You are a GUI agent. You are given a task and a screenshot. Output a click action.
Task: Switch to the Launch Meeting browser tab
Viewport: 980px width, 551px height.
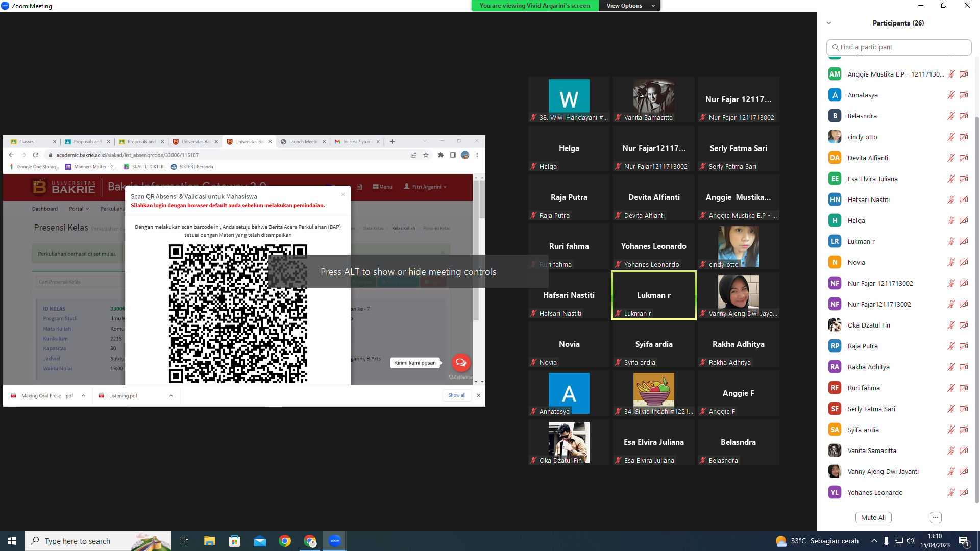click(x=303, y=142)
